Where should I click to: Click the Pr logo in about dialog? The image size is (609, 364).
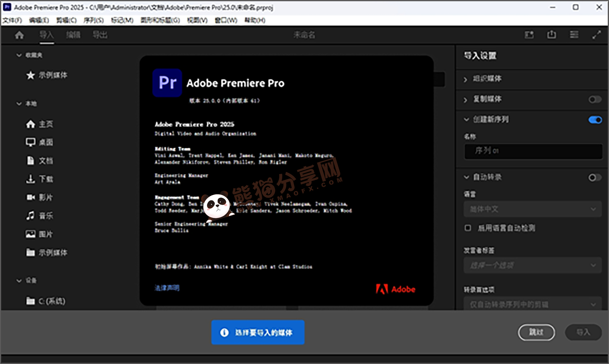pos(167,83)
